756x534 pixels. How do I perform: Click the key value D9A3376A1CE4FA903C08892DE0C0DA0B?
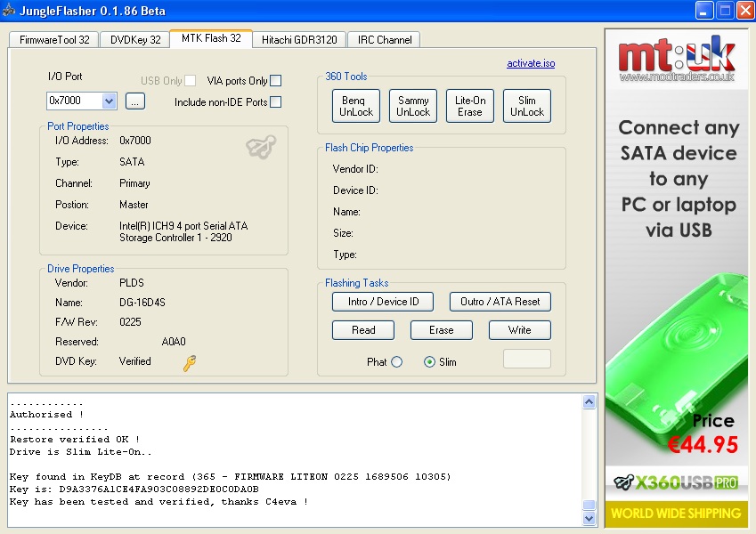[159, 489]
